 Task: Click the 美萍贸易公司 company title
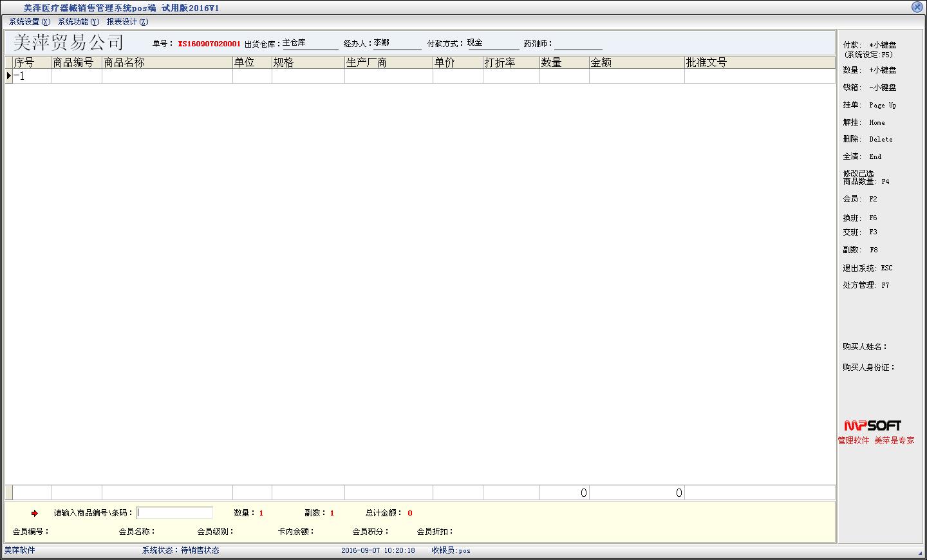click(68, 42)
